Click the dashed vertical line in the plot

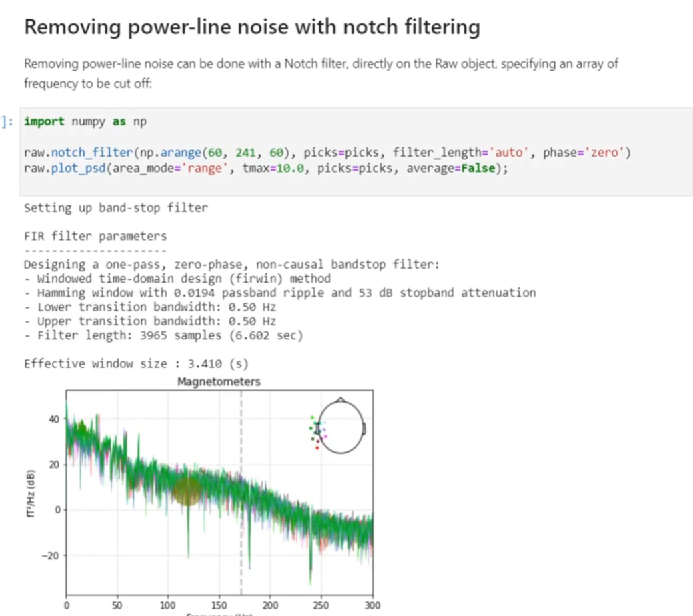241,427
